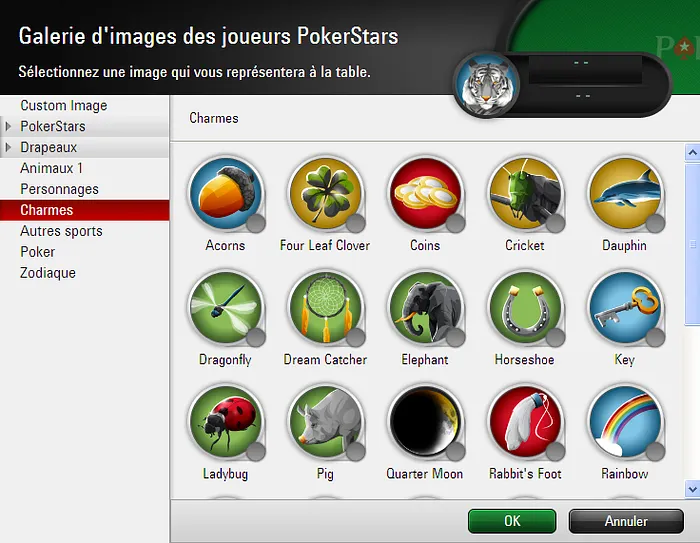700x543 pixels.
Task: Cancel with the Annuler button
Action: (626, 521)
